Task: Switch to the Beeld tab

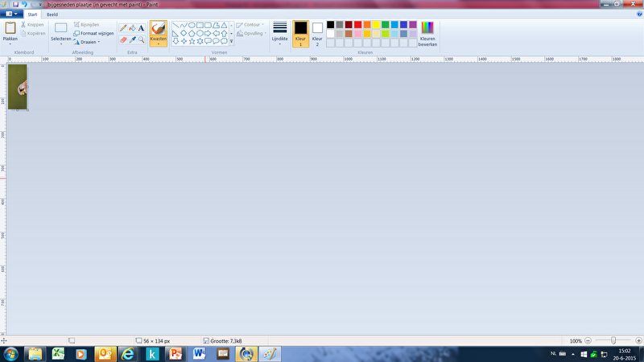Action: tap(52, 14)
